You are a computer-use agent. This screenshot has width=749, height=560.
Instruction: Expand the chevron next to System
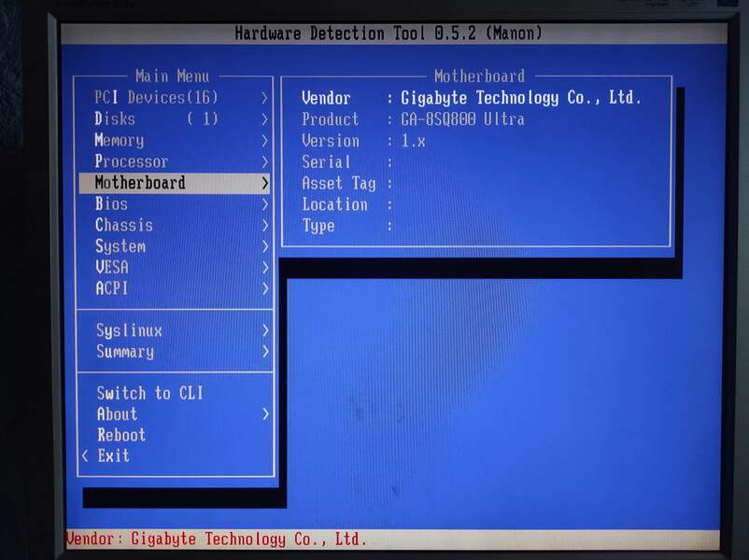[264, 246]
